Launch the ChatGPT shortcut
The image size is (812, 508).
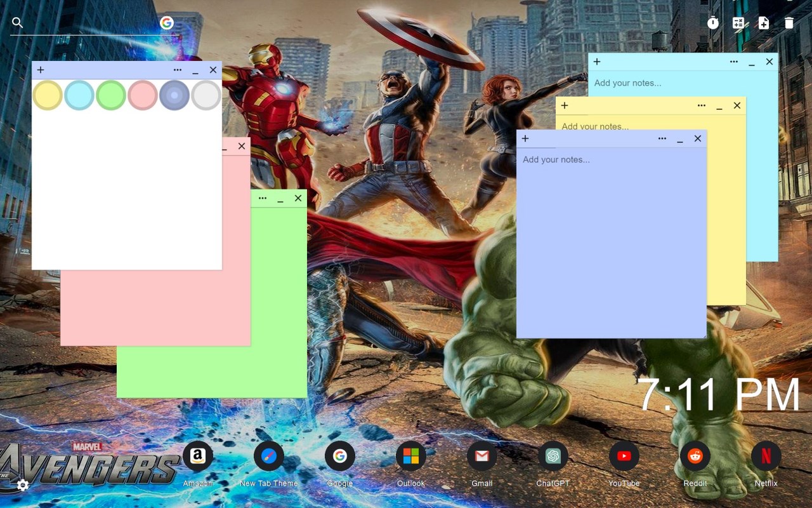tap(553, 456)
